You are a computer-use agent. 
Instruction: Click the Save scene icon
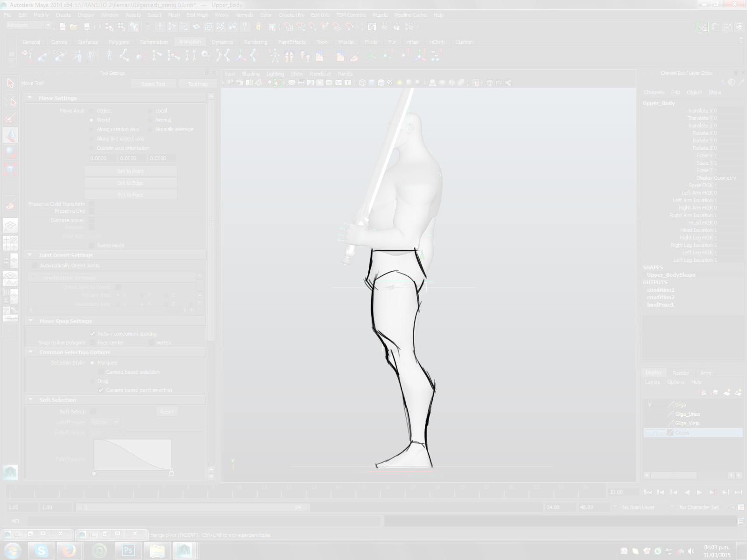click(x=86, y=27)
